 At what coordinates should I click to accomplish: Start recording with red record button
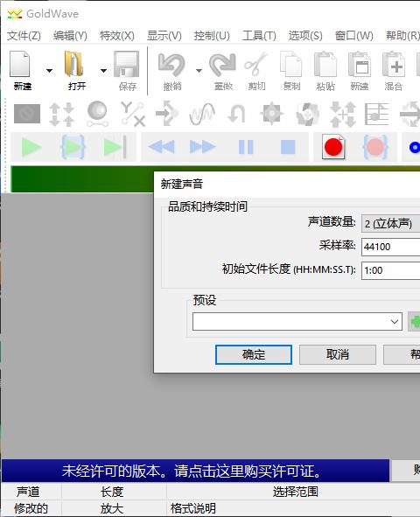point(333,147)
